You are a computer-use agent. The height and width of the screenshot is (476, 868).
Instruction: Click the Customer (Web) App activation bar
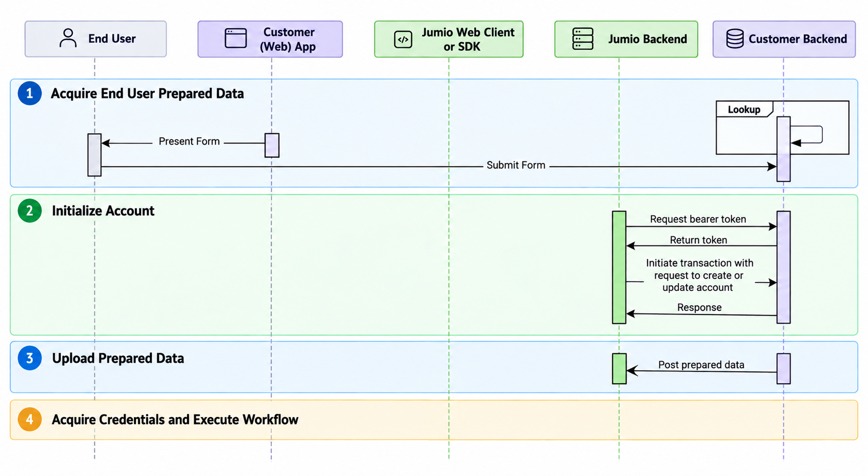(x=272, y=146)
